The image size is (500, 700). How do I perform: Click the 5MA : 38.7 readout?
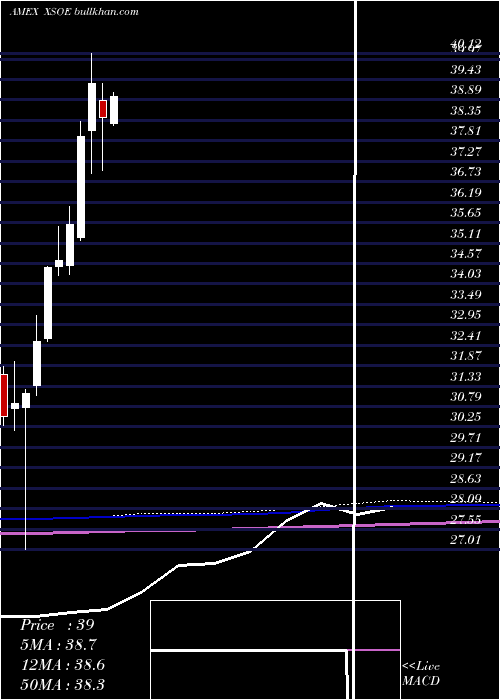[58, 645]
